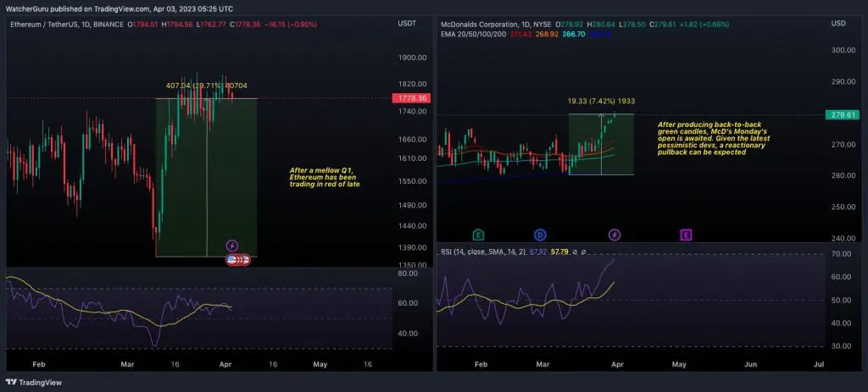This screenshot has width=868, height=392.
Task: Click the 70.00 RSI axis label on McDonalds chart
Action: [842, 254]
